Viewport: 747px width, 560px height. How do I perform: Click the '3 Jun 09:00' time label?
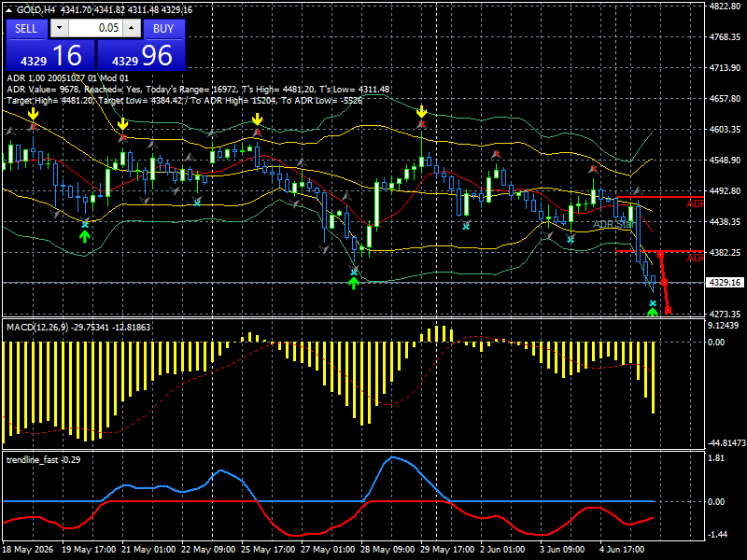(x=562, y=550)
